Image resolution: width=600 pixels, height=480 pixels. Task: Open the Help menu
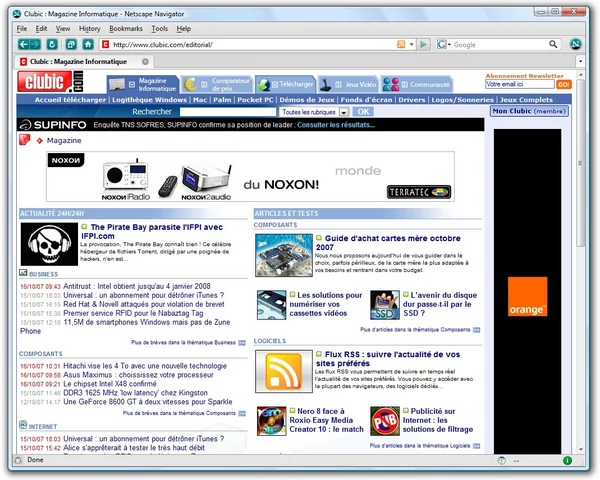pyautogui.click(x=184, y=29)
